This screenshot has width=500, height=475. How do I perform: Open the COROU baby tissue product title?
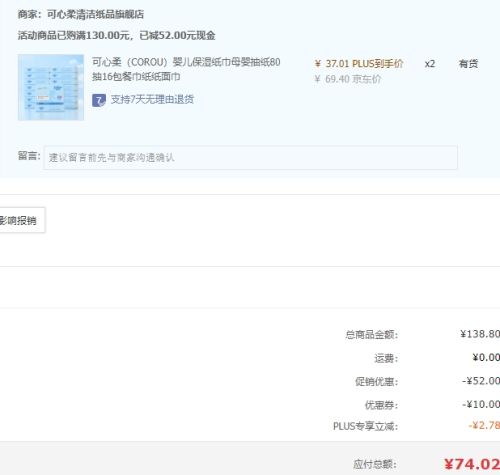[x=186, y=69]
